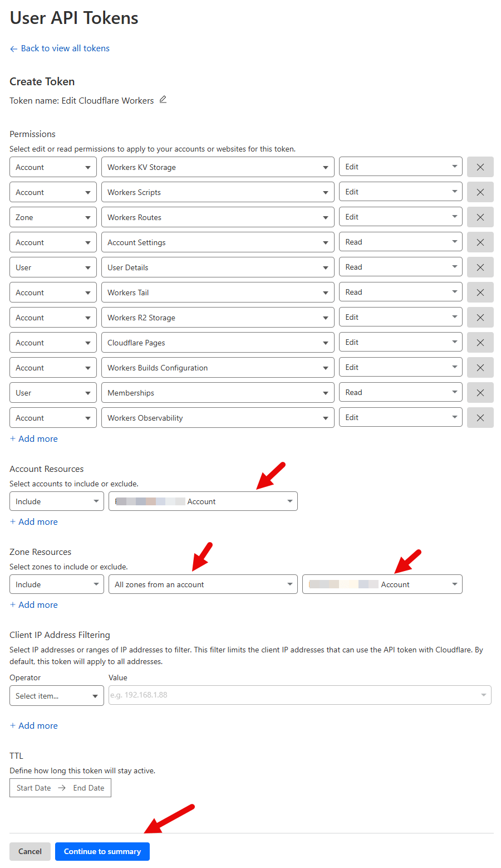Viewport: 501px width, 868px height.
Task: Open the Workers KV Storage permission dropdown
Action: [218, 167]
